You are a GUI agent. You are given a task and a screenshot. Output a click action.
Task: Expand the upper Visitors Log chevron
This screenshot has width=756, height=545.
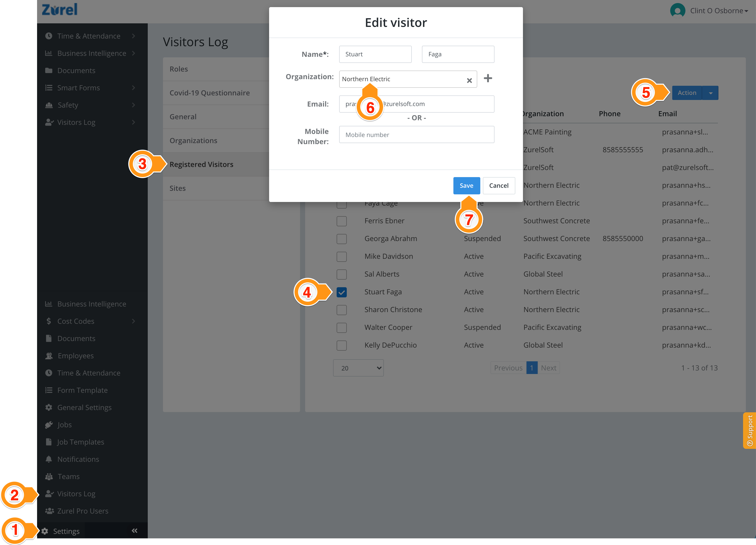tap(133, 122)
